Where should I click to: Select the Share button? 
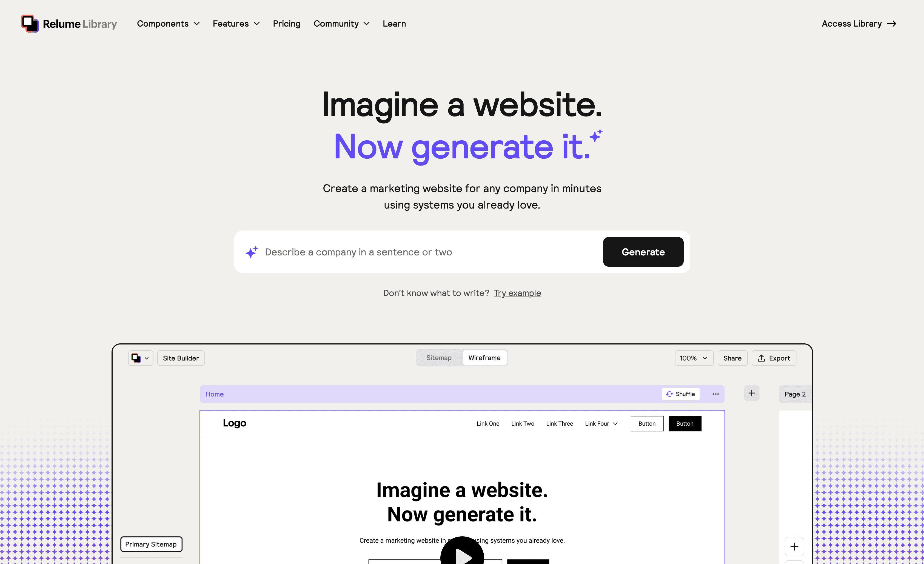tap(732, 358)
